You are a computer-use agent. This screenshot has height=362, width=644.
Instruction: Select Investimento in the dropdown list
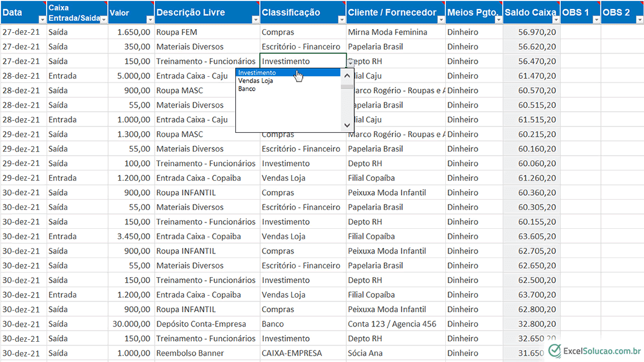click(x=288, y=73)
